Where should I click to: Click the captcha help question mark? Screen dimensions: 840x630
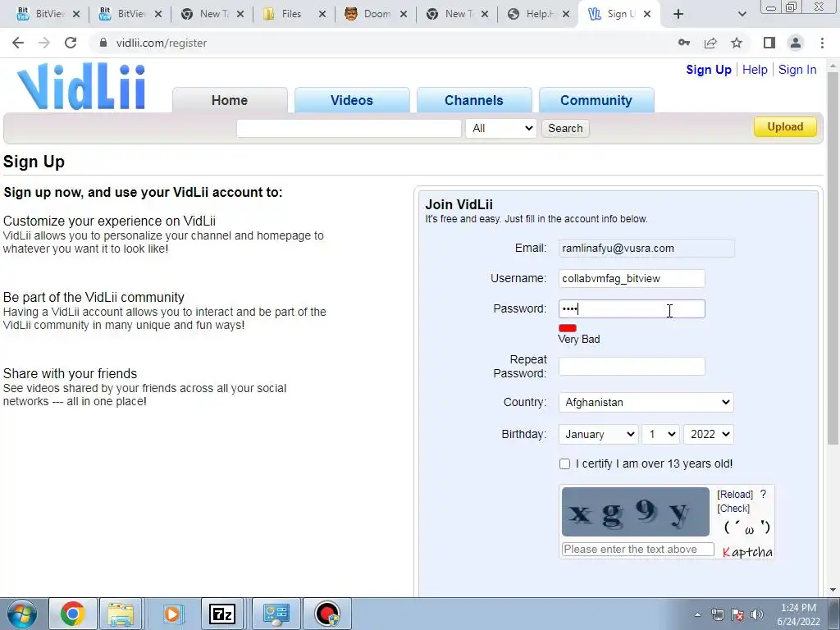763,494
